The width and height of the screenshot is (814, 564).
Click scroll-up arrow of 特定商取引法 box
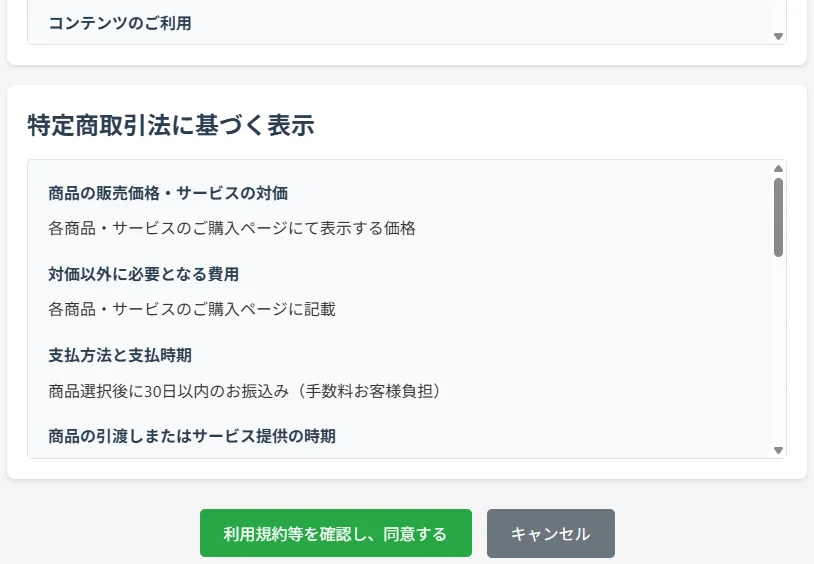pos(778,169)
